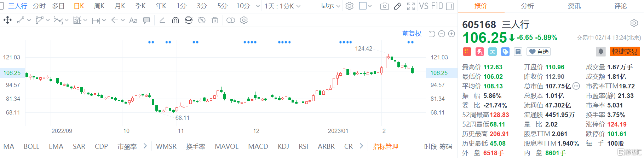Toggle 自选 watchlist favorite button
Image resolution: width=644 pixels, height=158 pixels.
tap(539, 52)
